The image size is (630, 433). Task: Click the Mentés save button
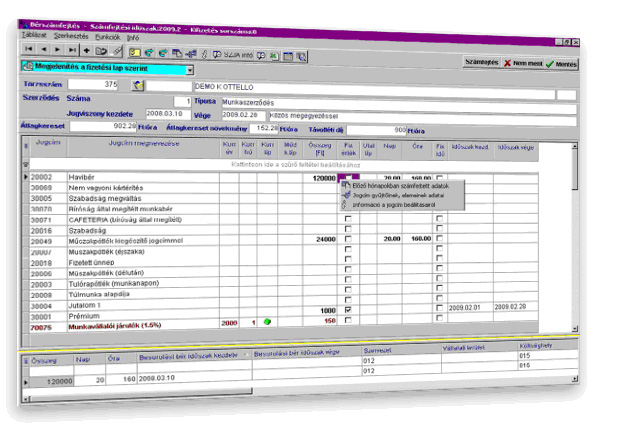562,63
